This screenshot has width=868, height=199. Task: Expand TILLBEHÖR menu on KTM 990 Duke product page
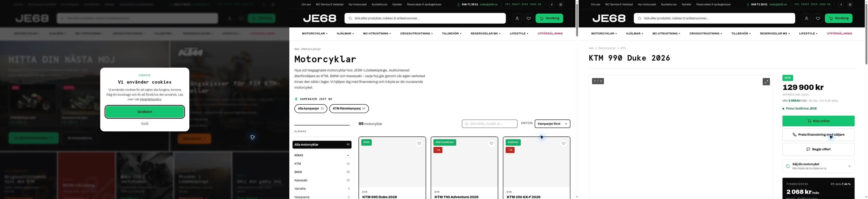point(741,34)
